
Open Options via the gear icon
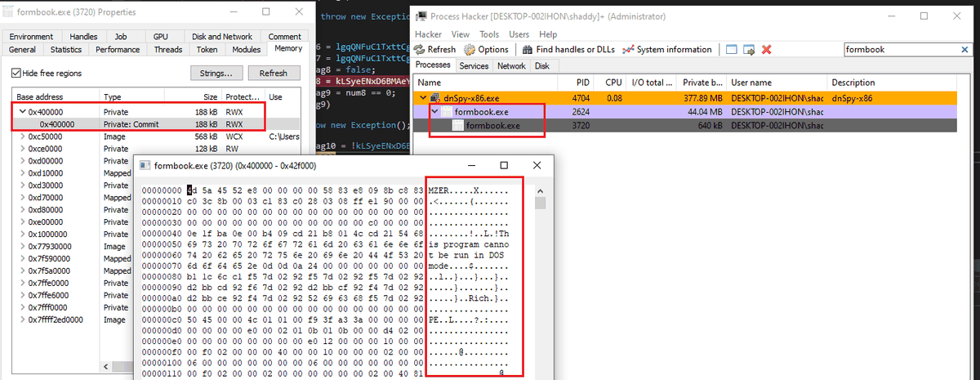[x=469, y=49]
